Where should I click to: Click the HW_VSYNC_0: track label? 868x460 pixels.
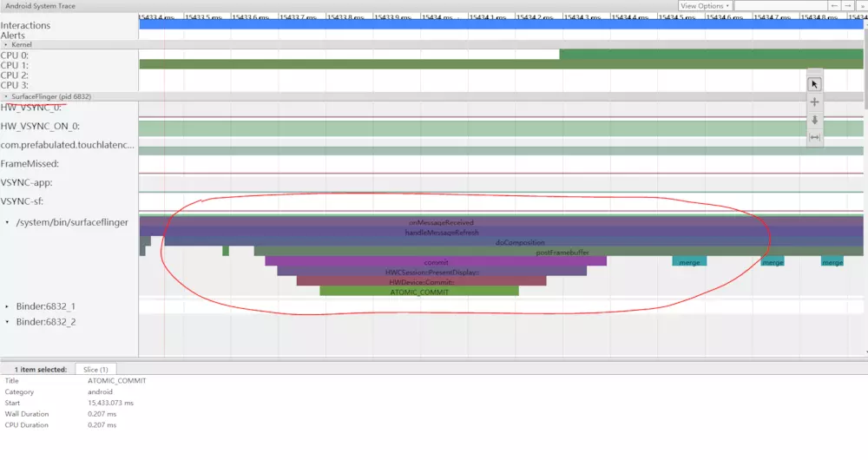coord(31,108)
